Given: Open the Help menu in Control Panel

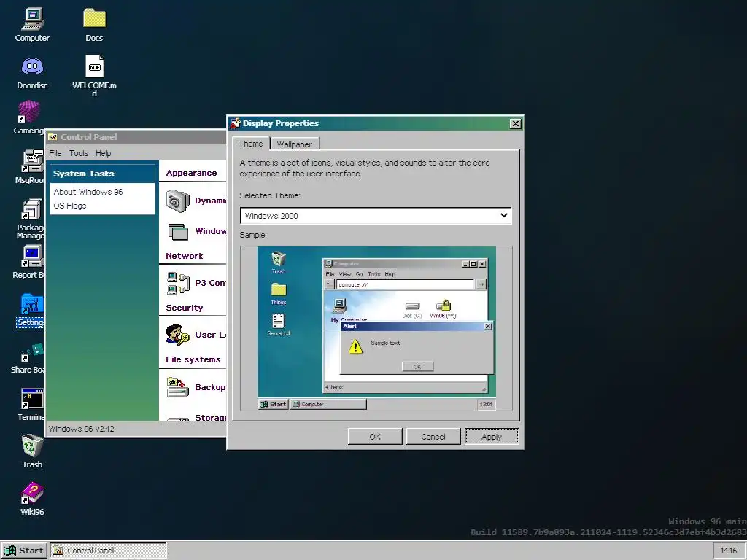Looking at the screenshot, I should 103,153.
